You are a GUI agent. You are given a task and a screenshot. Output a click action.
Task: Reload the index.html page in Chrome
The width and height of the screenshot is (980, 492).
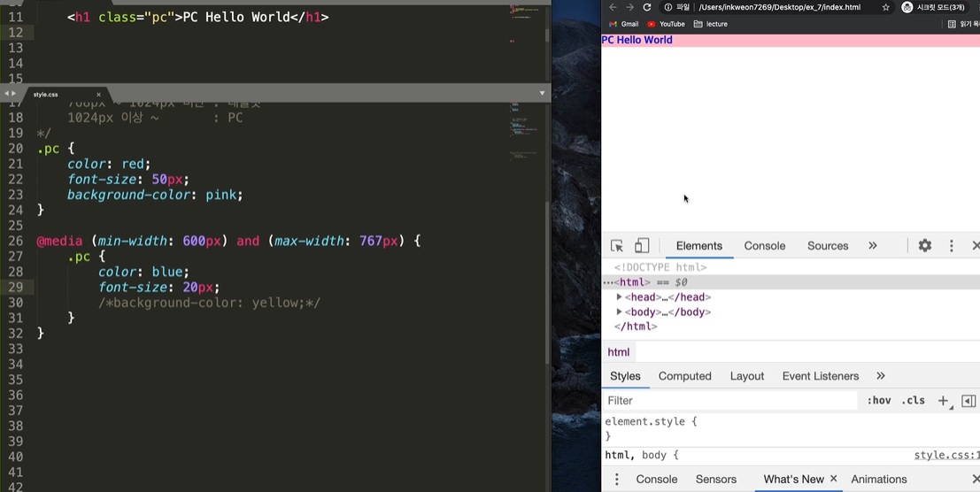[647, 7]
